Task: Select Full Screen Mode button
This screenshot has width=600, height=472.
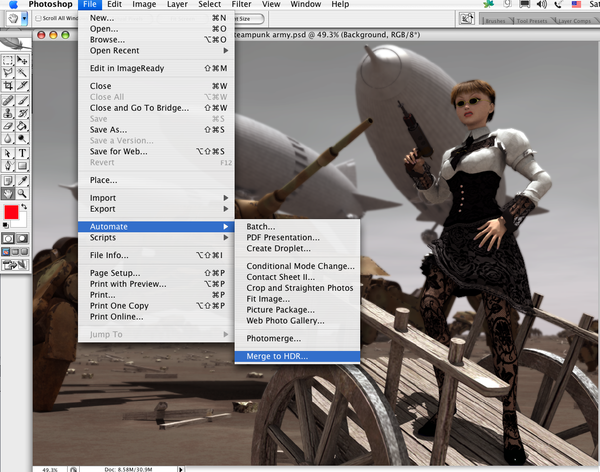Action: 24,252
